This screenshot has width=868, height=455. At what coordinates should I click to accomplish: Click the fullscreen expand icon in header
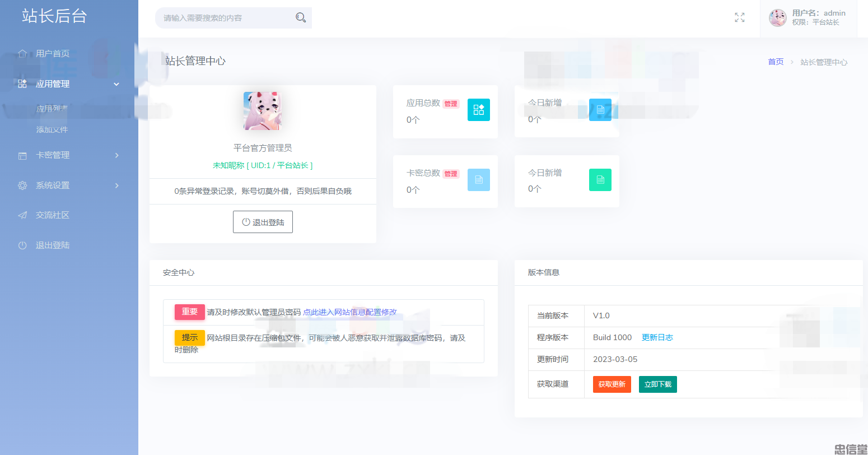point(739,17)
